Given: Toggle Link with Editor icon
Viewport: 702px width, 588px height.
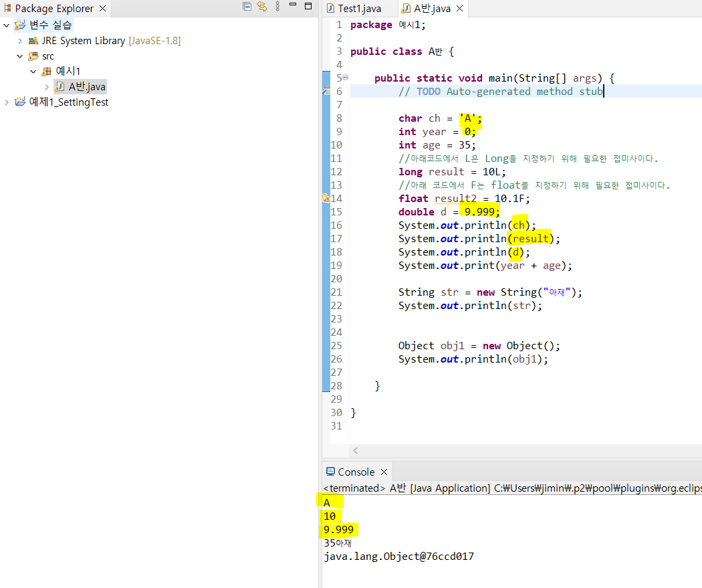Looking at the screenshot, I should pyautogui.click(x=262, y=6).
